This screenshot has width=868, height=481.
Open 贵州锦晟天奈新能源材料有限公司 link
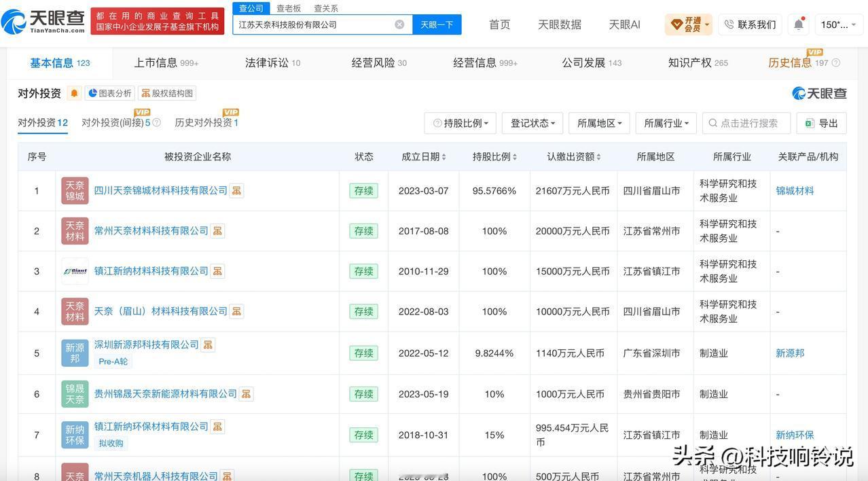point(165,394)
